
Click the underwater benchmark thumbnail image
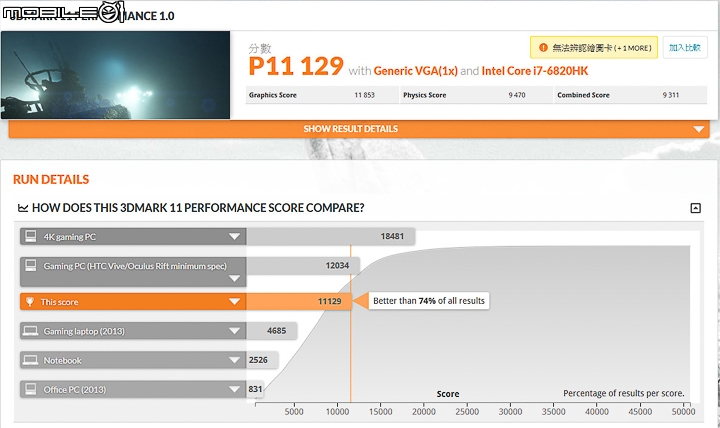point(115,75)
